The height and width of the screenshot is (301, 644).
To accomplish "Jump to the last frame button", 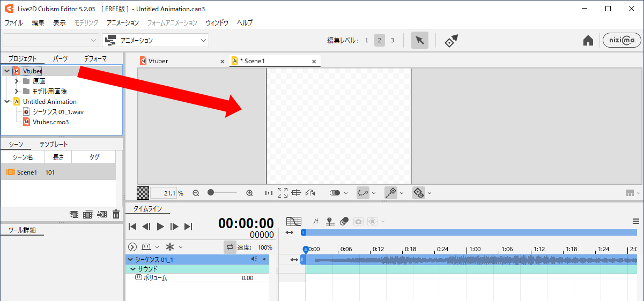I will click(x=188, y=227).
